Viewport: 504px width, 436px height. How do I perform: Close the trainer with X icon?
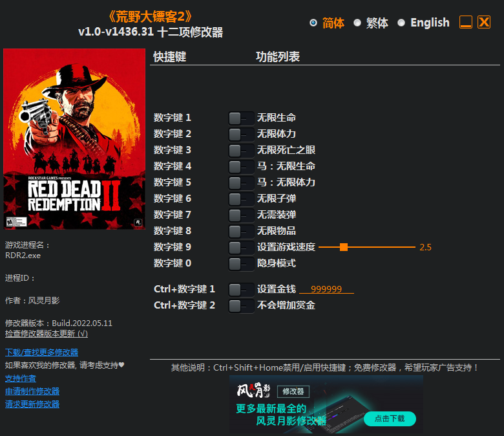(484, 22)
